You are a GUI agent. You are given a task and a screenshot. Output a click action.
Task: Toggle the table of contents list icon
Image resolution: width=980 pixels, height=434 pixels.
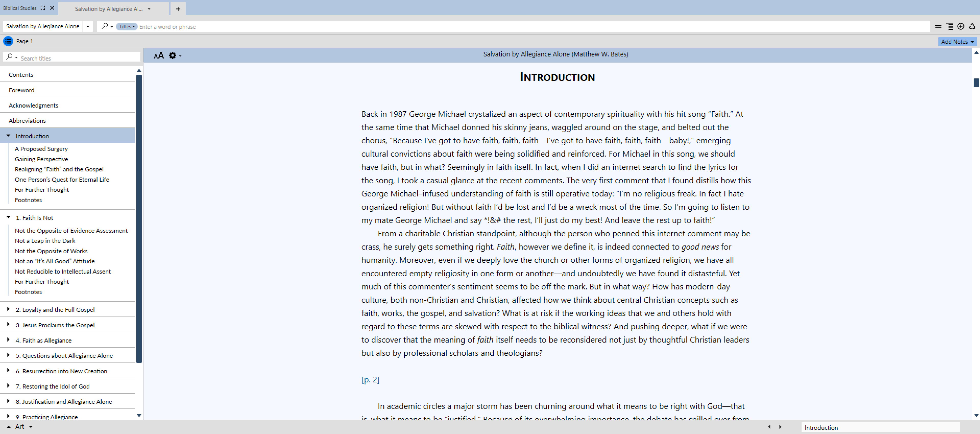click(8, 41)
